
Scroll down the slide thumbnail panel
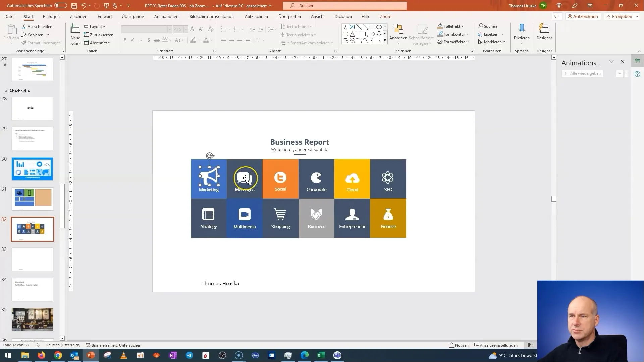coord(62,338)
